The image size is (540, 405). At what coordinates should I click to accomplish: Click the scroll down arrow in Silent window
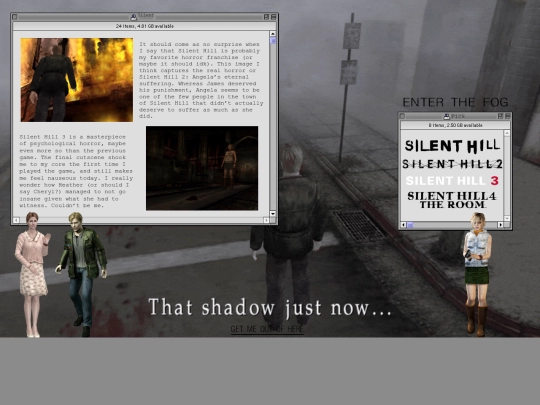tap(273, 214)
